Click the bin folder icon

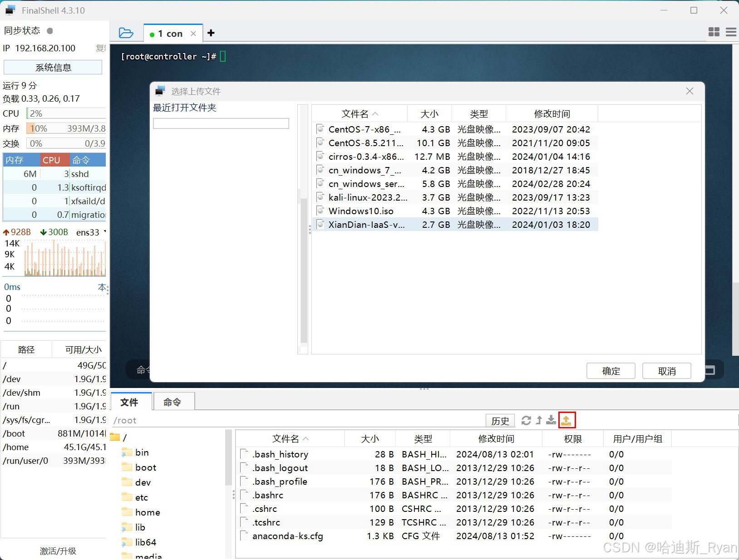pos(127,452)
